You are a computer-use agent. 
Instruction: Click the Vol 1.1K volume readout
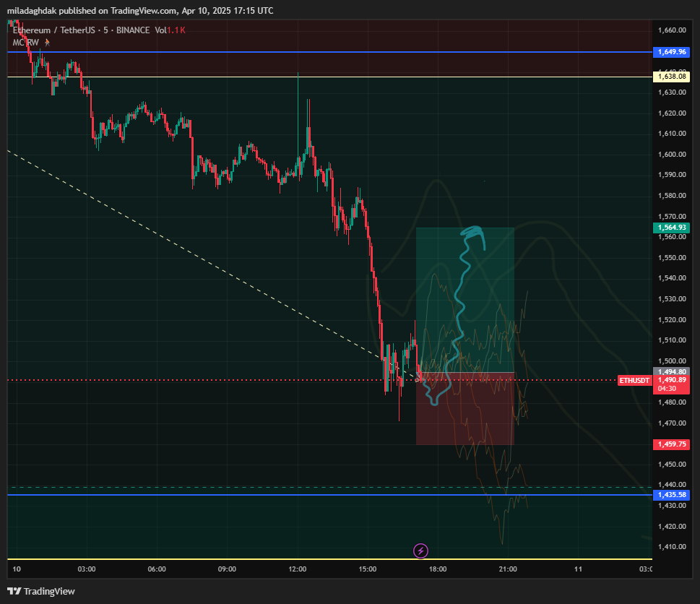pyautogui.click(x=170, y=30)
